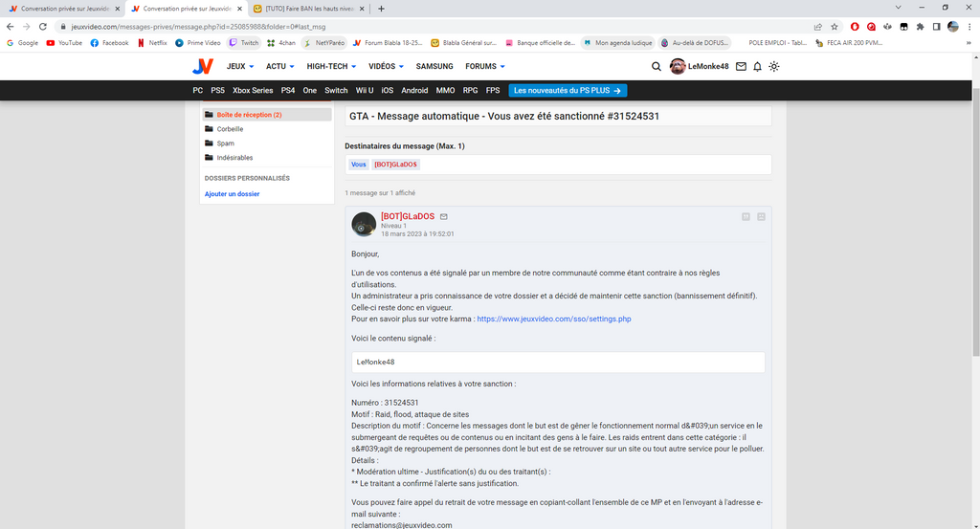Close the [TUTO] Faire BAN tab

(x=362, y=9)
